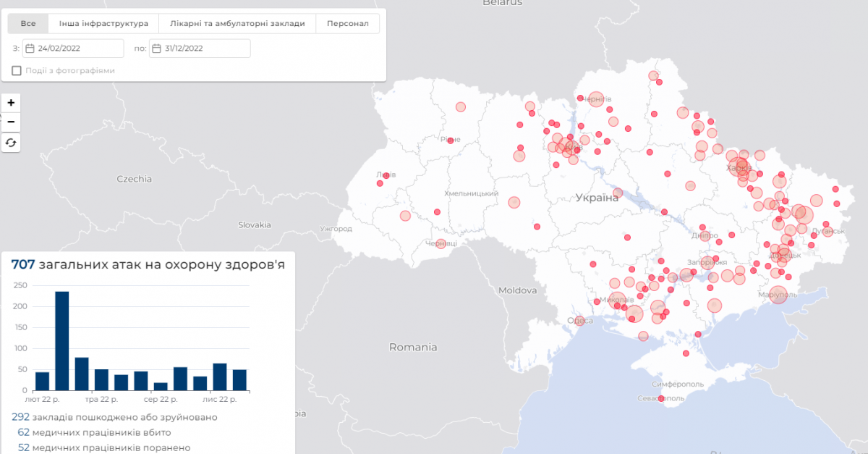Click the start date calendar icon

30,49
